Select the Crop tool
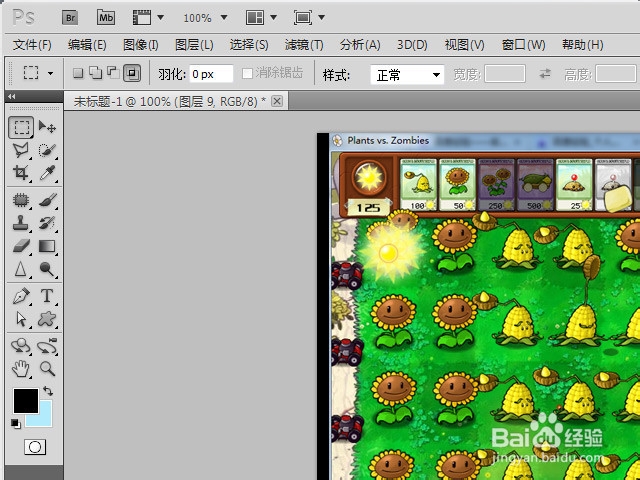 point(21,173)
